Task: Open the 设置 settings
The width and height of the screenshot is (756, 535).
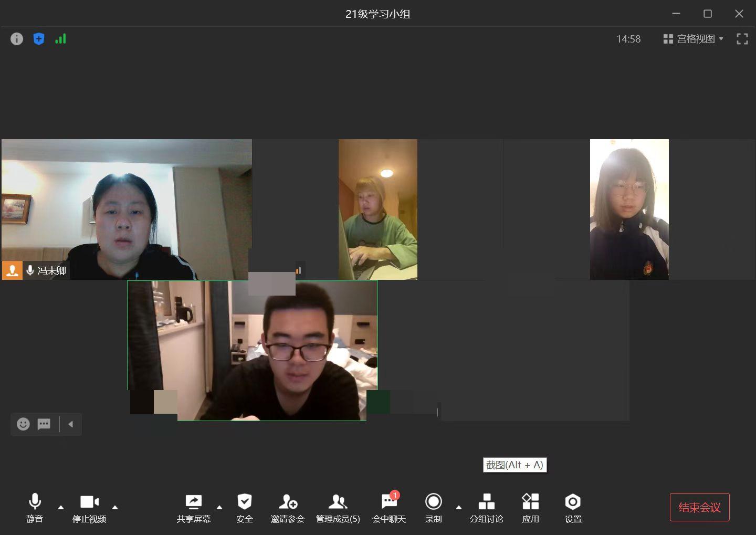Action: [x=573, y=508]
